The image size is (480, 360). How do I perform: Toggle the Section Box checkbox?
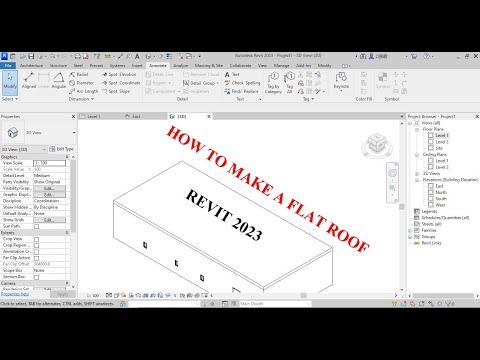coord(37,277)
